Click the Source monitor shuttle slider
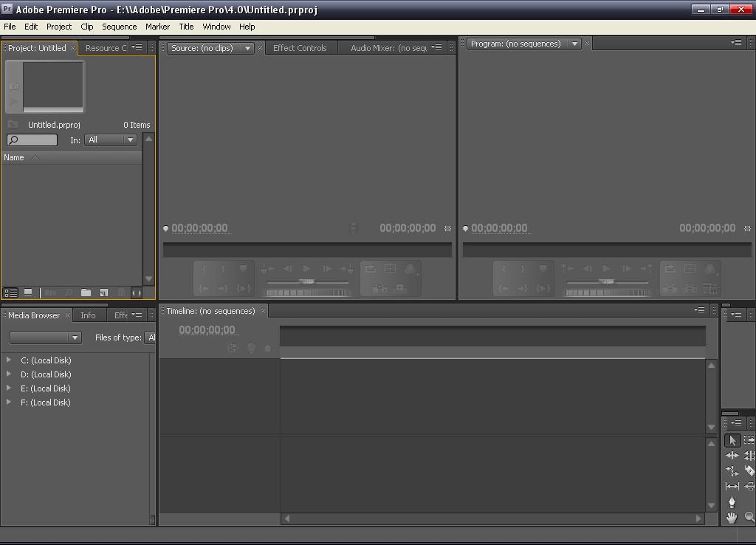Image resolution: width=756 pixels, height=545 pixels. click(307, 281)
